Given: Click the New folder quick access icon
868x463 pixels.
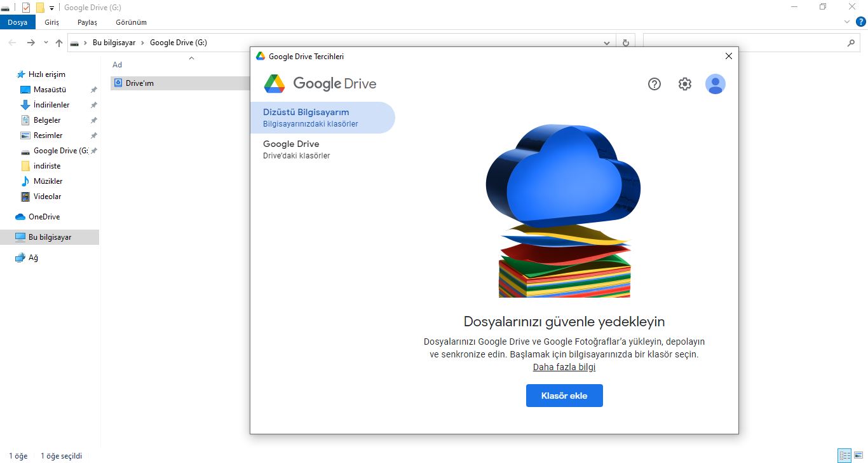Looking at the screenshot, I should click(40, 8).
